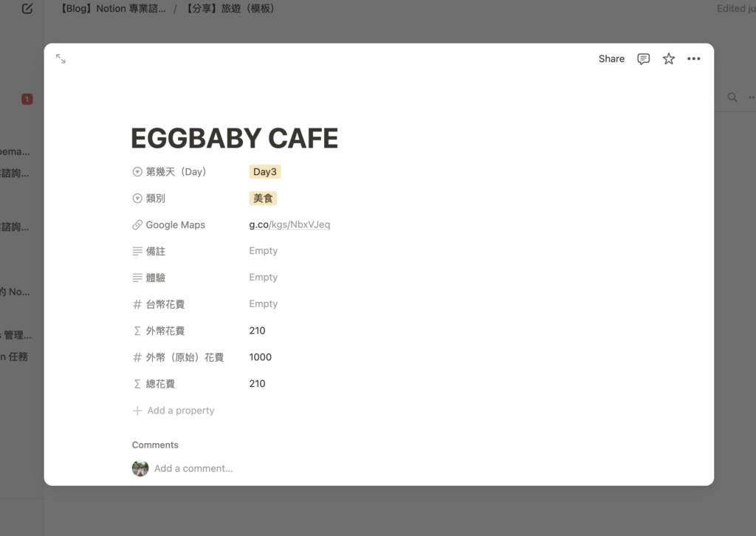The height and width of the screenshot is (536, 756).
Task: Open the 美食 category tag dropdown
Action: [x=263, y=199]
